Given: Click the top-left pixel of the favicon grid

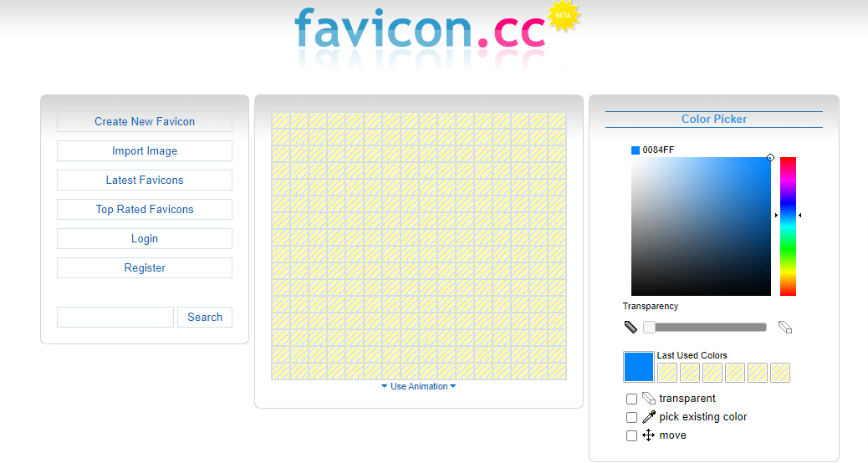Looking at the screenshot, I should pyautogui.click(x=281, y=120).
